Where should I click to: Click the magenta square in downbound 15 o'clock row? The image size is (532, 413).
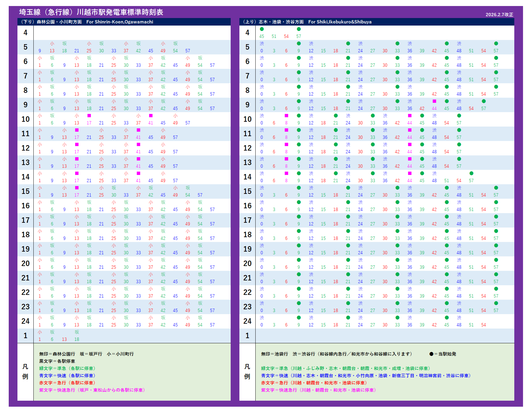pyautogui.click(x=77, y=188)
